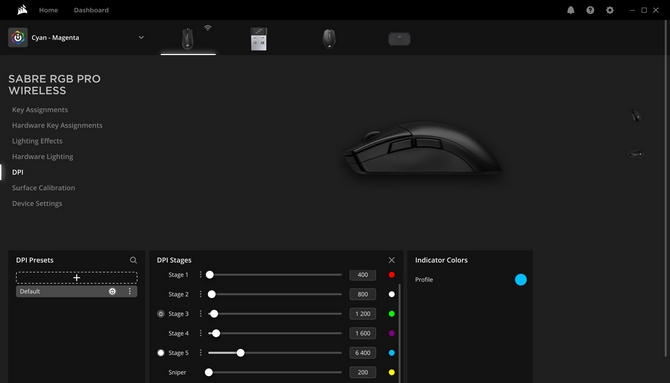Click the Corsair sails logo
This screenshot has width=670, height=383.
(x=22, y=10)
